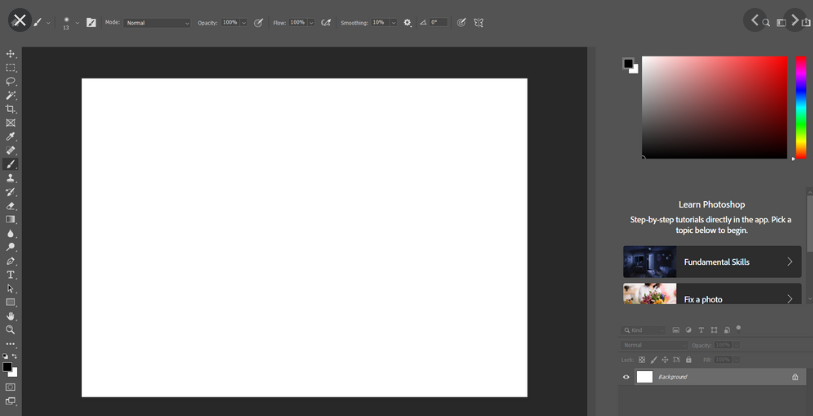
Task: Pick a color in the color field
Action: click(714, 107)
